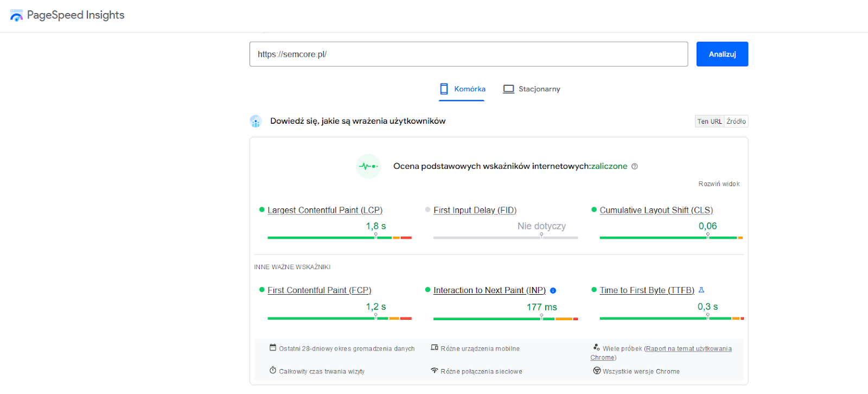Screen dimensions: 868x394
Task: Click wifi icon for Różne połączenia sieciowe
Action: (435, 371)
